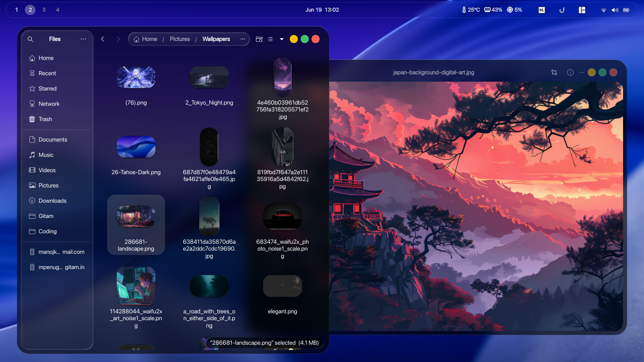This screenshot has height=362, width=644.
Task: Switch file browser to list view
Action: (x=270, y=39)
